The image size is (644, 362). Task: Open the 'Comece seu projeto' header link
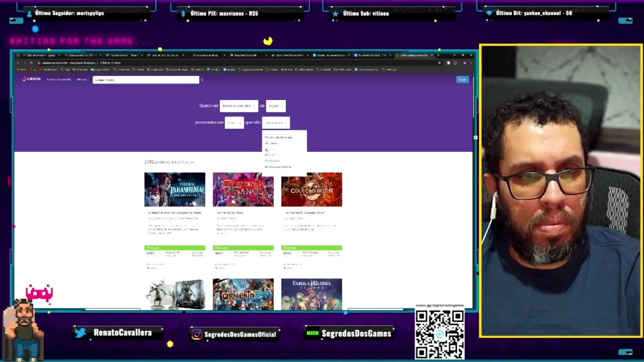59,79
